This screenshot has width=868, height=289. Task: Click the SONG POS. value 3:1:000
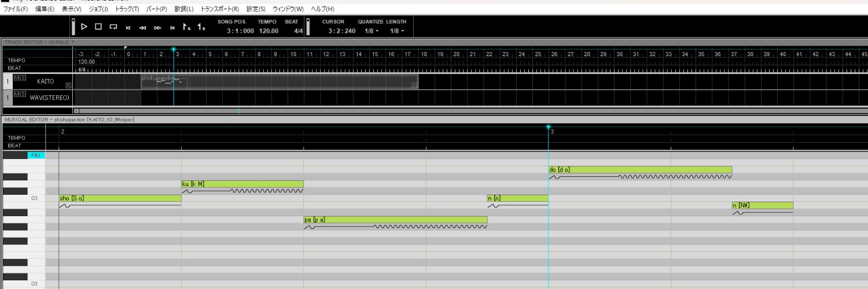coord(240,31)
